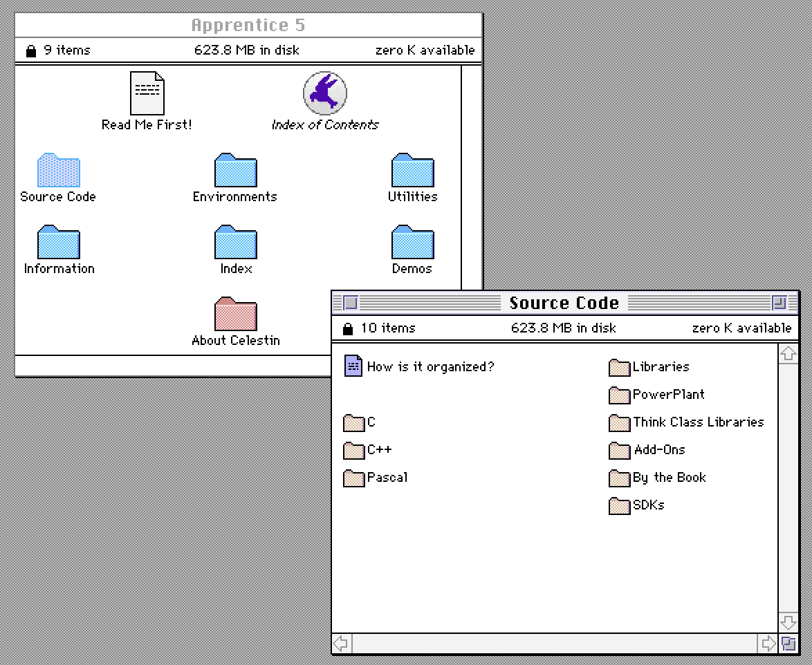Click the lock icon in Source Code window
812x665 pixels.
point(348,328)
